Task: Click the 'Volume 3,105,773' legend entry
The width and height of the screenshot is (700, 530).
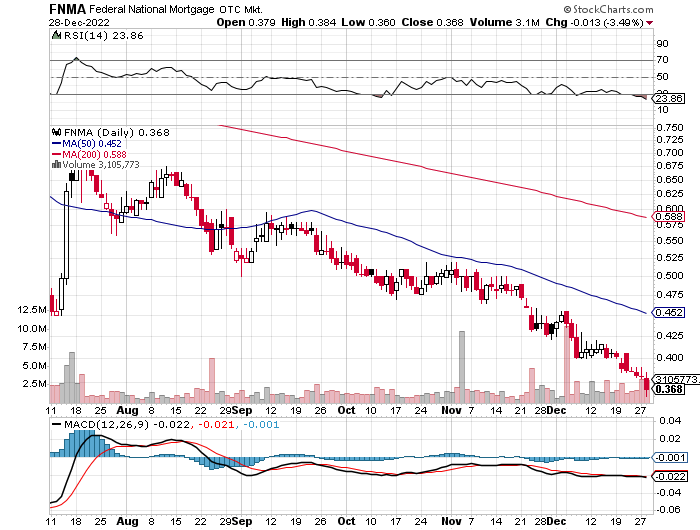Action: pyautogui.click(x=101, y=164)
